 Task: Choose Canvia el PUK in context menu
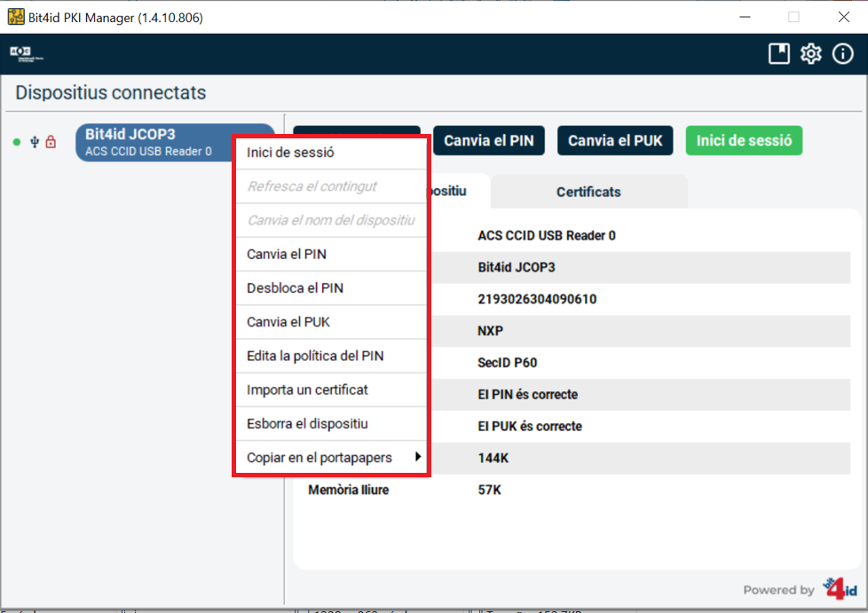[331, 322]
